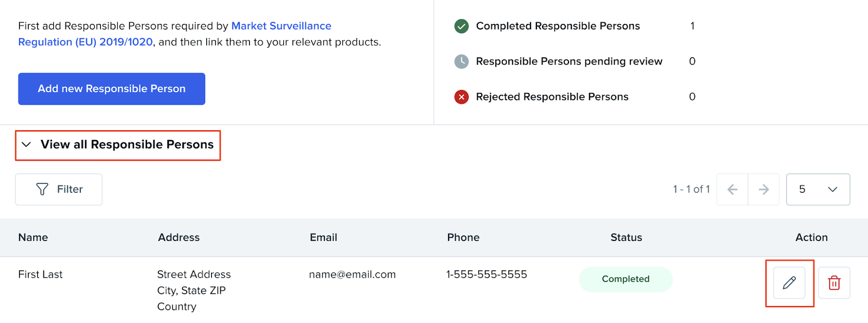The height and width of the screenshot is (323, 868).
Task: Click the Email column header
Action: point(323,237)
